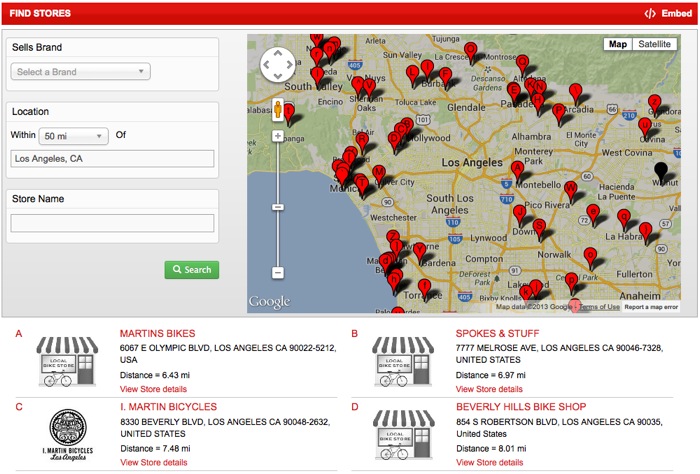View Store details for Martins Bikes
Screen dimensions: 700x474
coord(153,389)
